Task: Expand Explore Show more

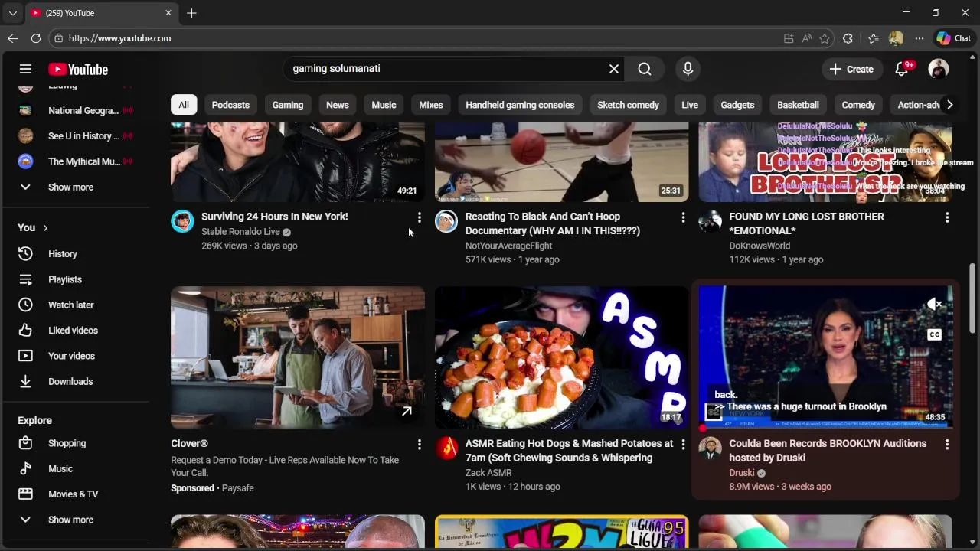Action: pos(77,520)
